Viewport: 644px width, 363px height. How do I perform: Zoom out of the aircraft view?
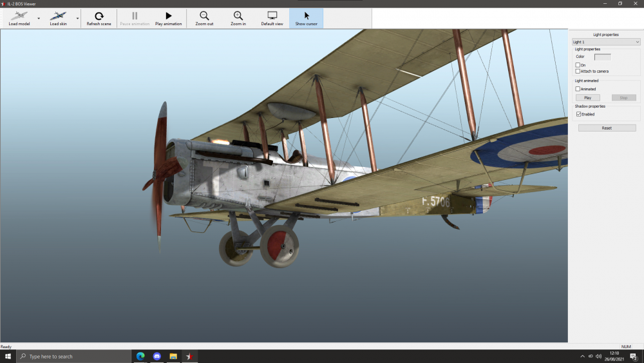(x=204, y=16)
